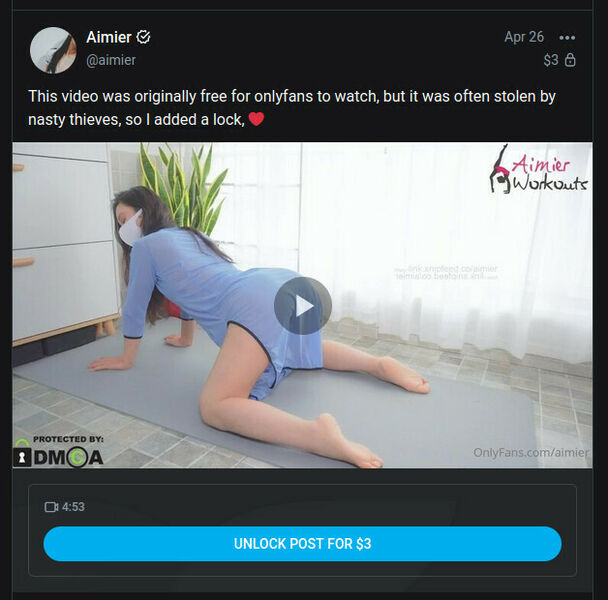Click the OnlyFans.com/aimier watermark text

coord(530,453)
